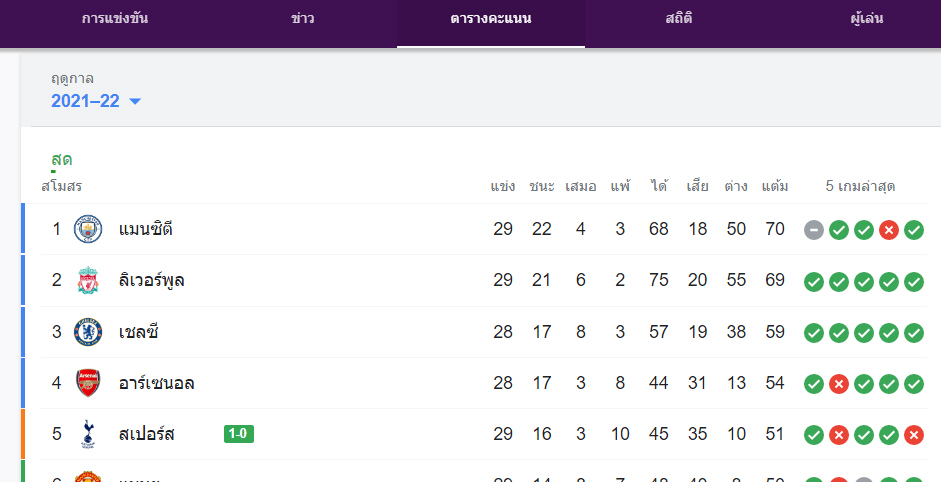
Task: Open the 2021–22 season dropdown
Action: pyautogui.click(x=96, y=101)
